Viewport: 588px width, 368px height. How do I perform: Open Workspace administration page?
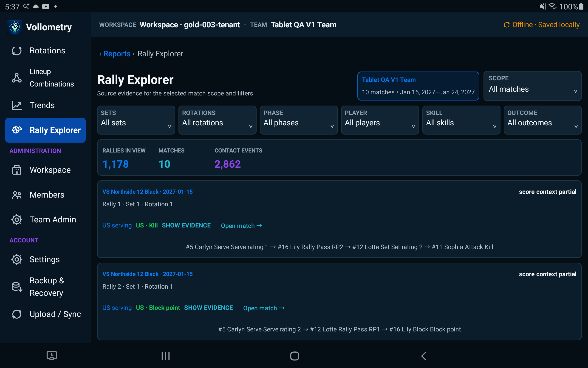pos(45,170)
